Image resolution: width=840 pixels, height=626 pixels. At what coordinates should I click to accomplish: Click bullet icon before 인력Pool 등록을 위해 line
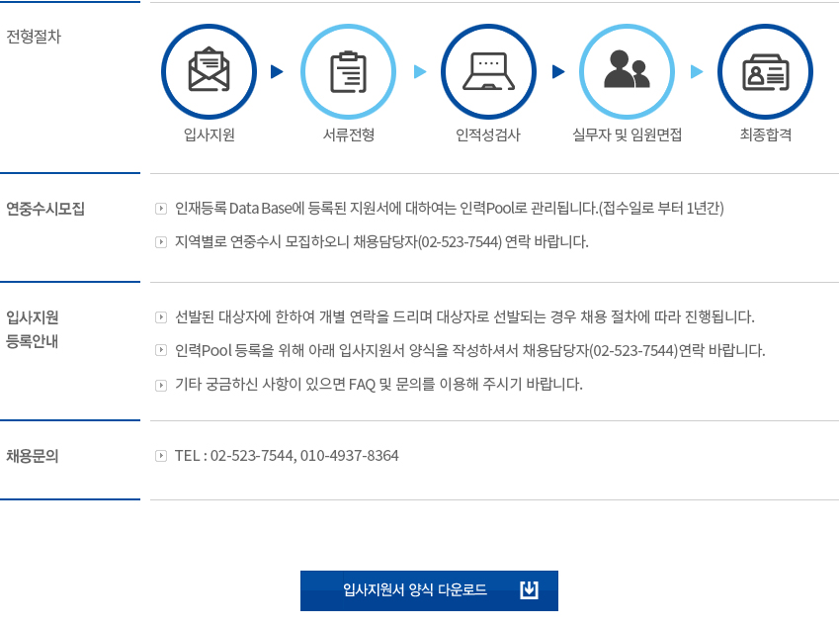161,350
